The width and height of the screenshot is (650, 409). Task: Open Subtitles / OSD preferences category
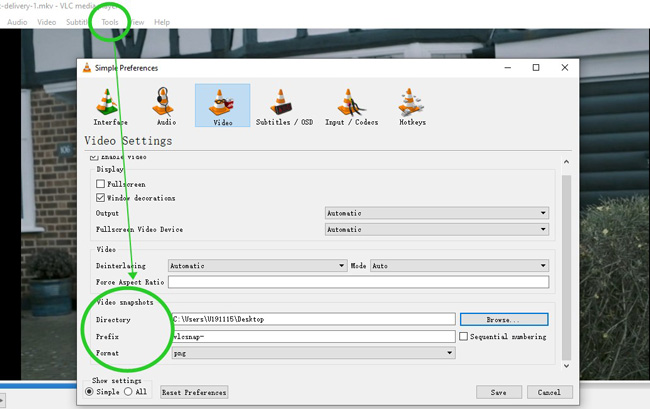[x=284, y=106]
